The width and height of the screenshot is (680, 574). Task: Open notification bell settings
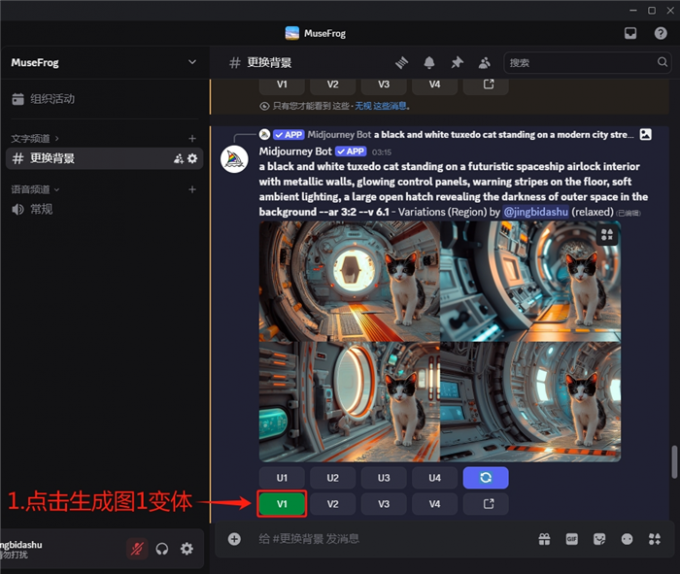(429, 63)
